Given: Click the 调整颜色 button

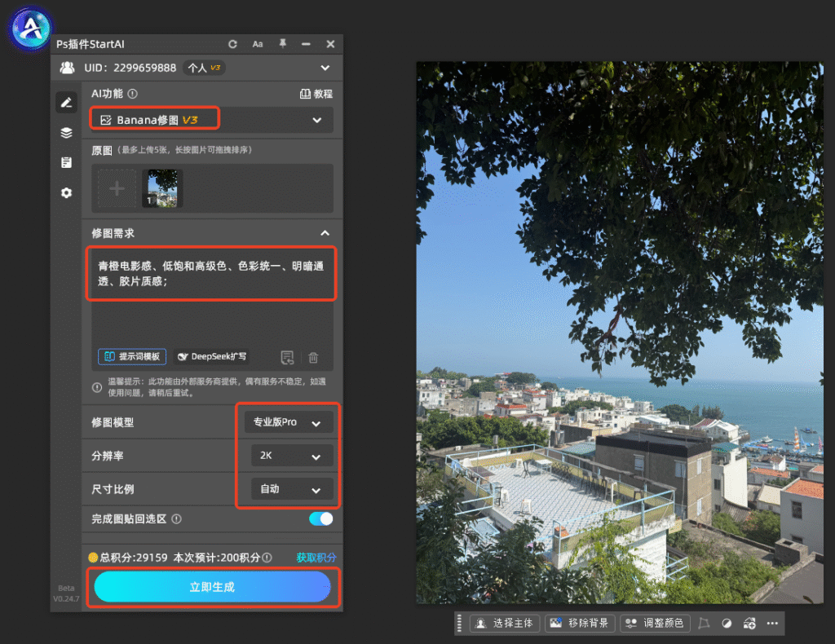Looking at the screenshot, I should coord(655,624).
